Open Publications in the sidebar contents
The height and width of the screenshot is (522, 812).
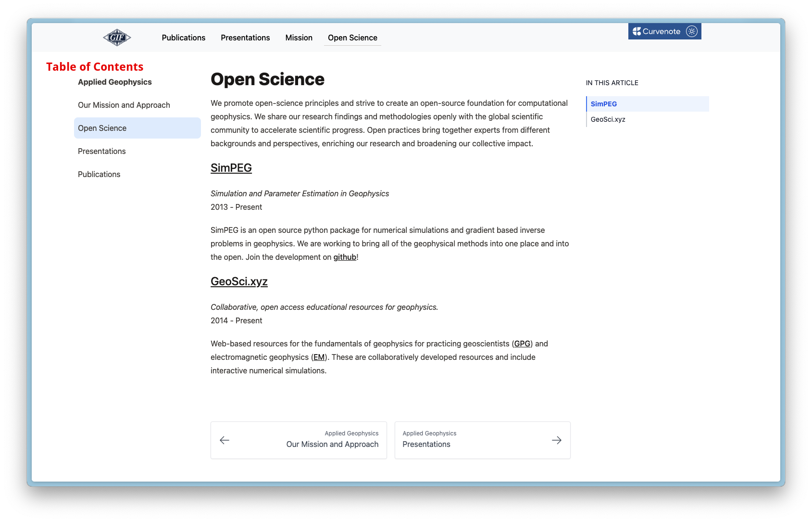[99, 174]
